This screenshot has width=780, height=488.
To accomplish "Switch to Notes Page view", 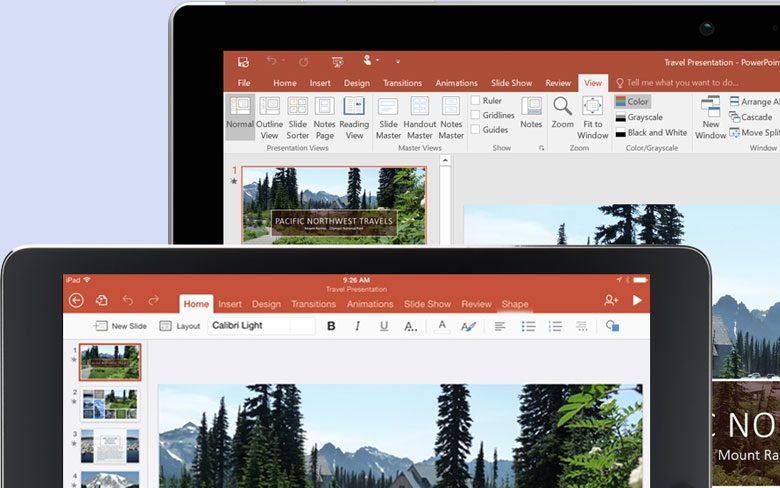I will pyautogui.click(x=324, y=118).
